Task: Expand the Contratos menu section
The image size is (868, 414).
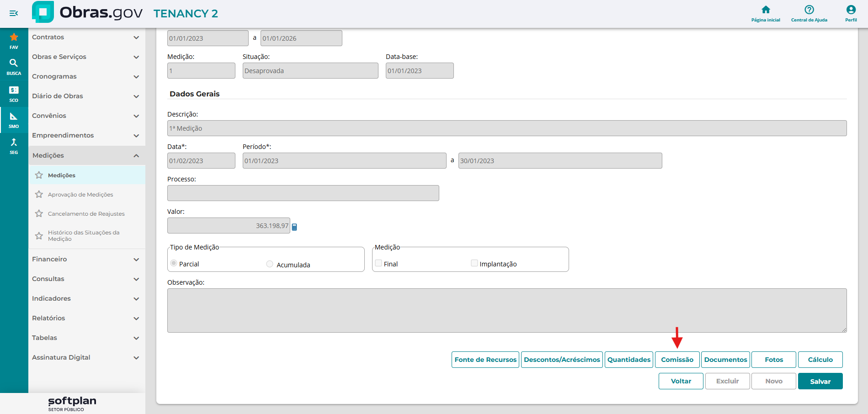Action: click(x=86, y=37)
